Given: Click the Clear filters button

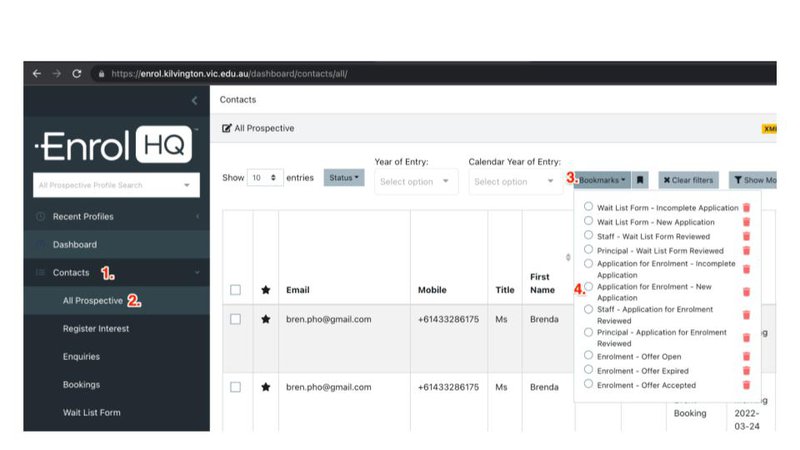Looking at the screenshot, I should [x=688, y=180].
